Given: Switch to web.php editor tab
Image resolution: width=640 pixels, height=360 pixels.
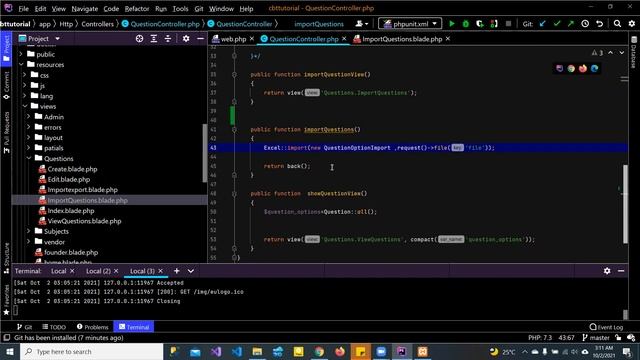Looking at the screenshot, I should [x=233, y=39].
